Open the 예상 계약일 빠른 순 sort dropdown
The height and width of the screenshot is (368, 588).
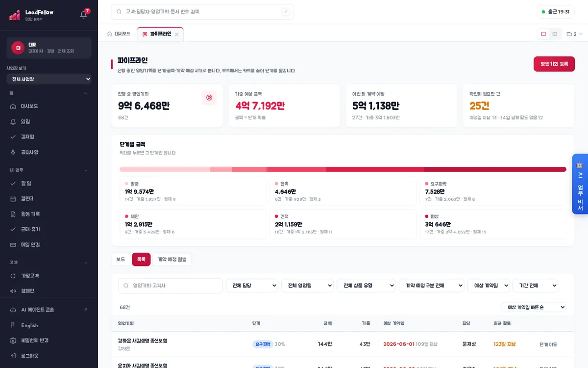click(534, 307)
